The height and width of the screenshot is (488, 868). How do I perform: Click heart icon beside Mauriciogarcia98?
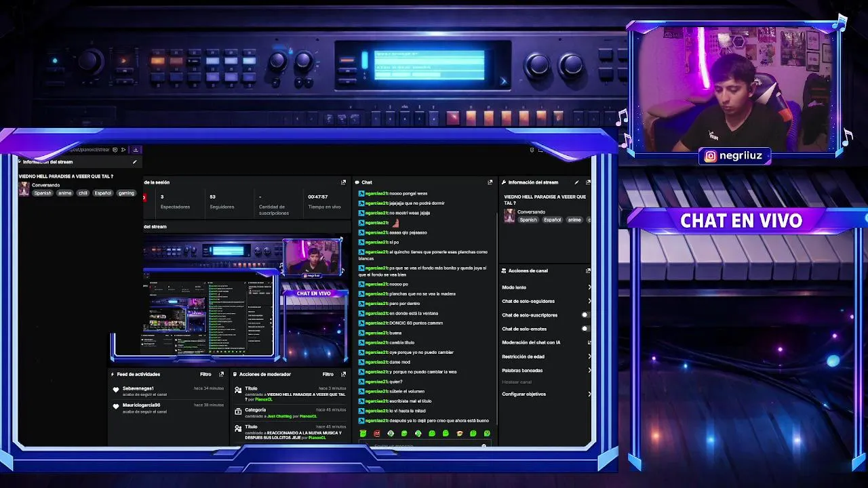116,407
